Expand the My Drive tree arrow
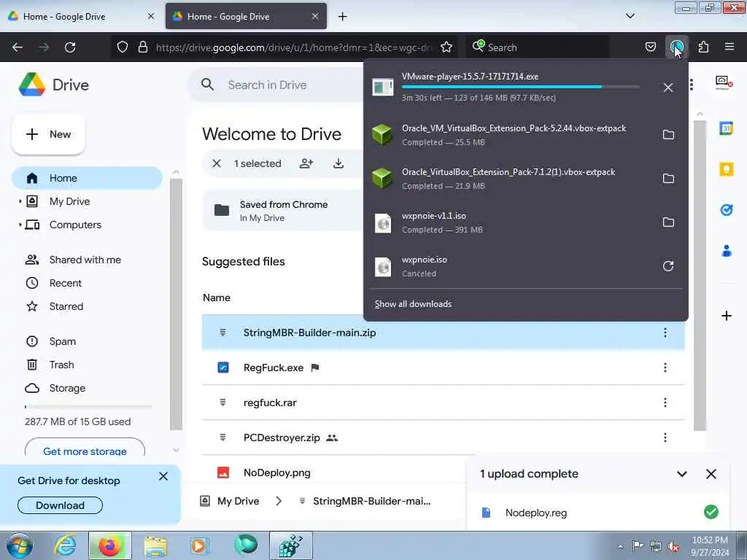747x560 pixels. [x=20, y=201]
